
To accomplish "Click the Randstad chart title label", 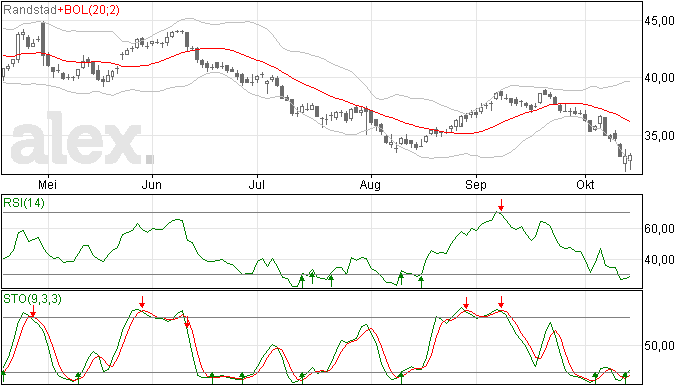I will 30,10.
